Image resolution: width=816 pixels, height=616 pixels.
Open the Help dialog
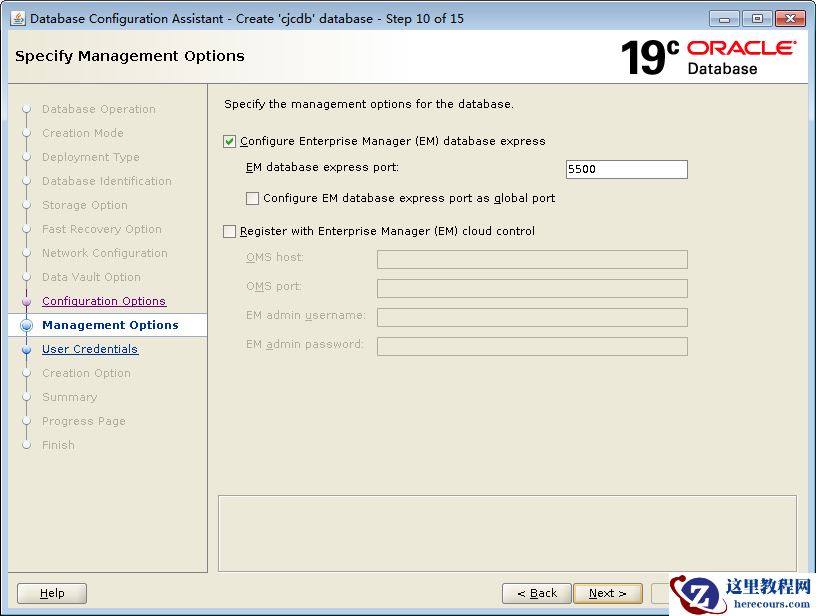tap(51, 593)
